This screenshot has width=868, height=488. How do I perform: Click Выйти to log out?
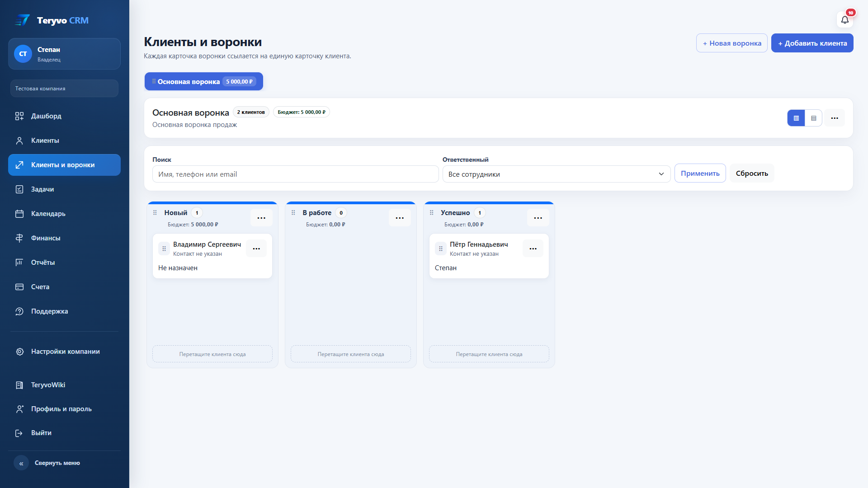pos(64,433)
